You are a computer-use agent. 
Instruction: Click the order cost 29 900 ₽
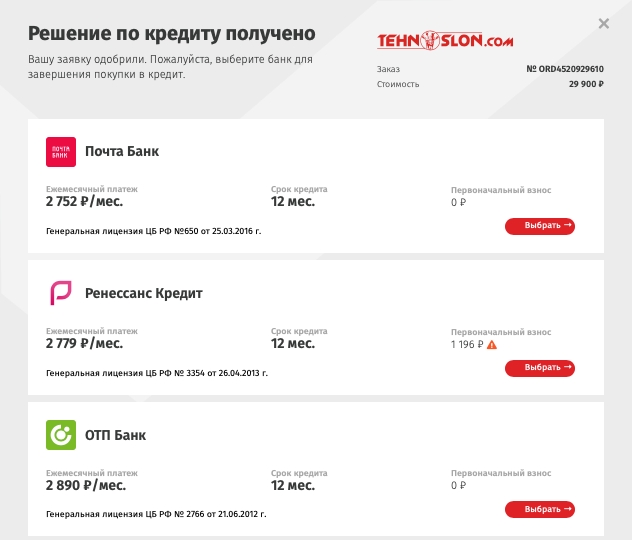pos(586,84)
